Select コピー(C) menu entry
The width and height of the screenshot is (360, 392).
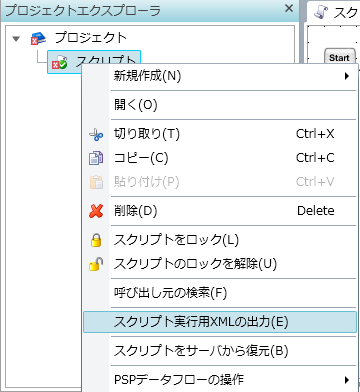[x=220, y=158]
